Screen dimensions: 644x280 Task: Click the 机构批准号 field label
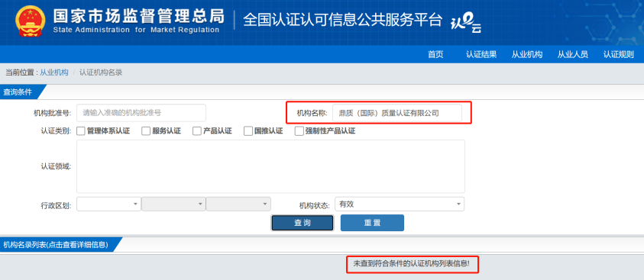[x=53, y=113]
